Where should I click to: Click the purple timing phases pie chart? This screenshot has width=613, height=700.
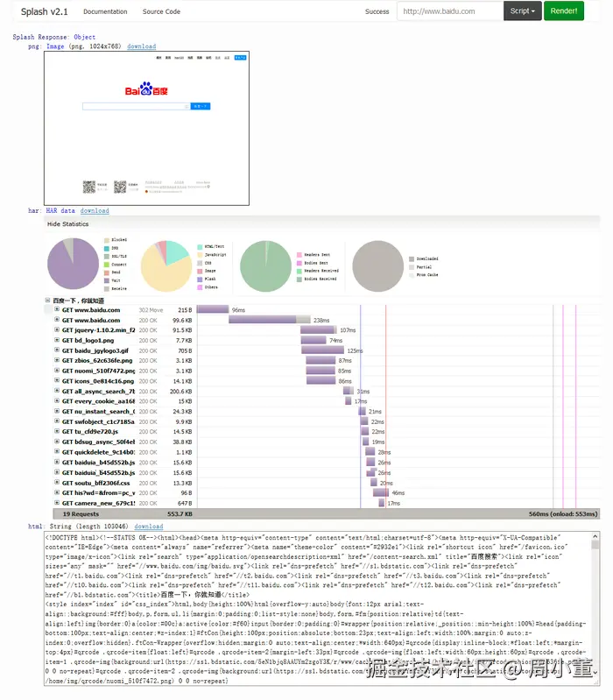74,264
